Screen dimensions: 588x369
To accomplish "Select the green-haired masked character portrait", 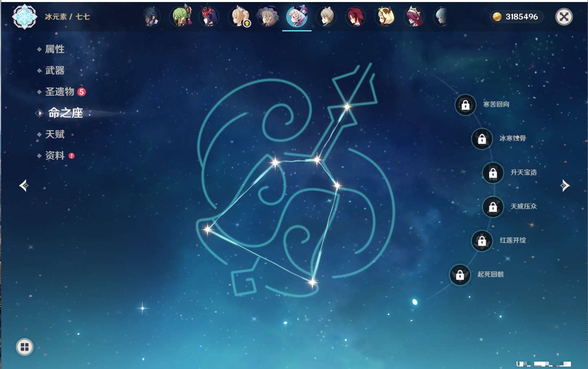I will (180, 17).
